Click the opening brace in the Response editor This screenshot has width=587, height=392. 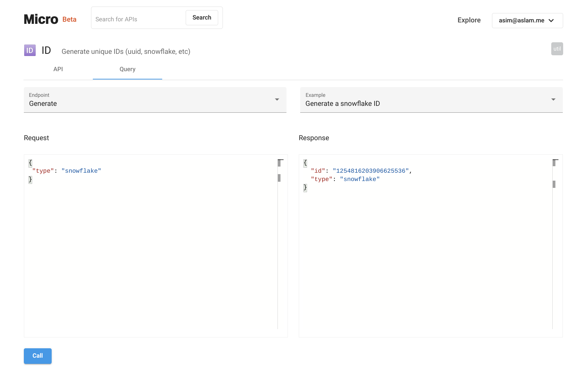tap(305, 163)
